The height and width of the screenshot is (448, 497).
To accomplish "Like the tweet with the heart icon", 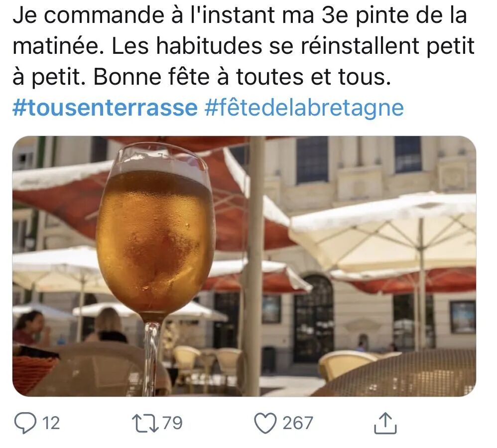I will click(265, 423).
